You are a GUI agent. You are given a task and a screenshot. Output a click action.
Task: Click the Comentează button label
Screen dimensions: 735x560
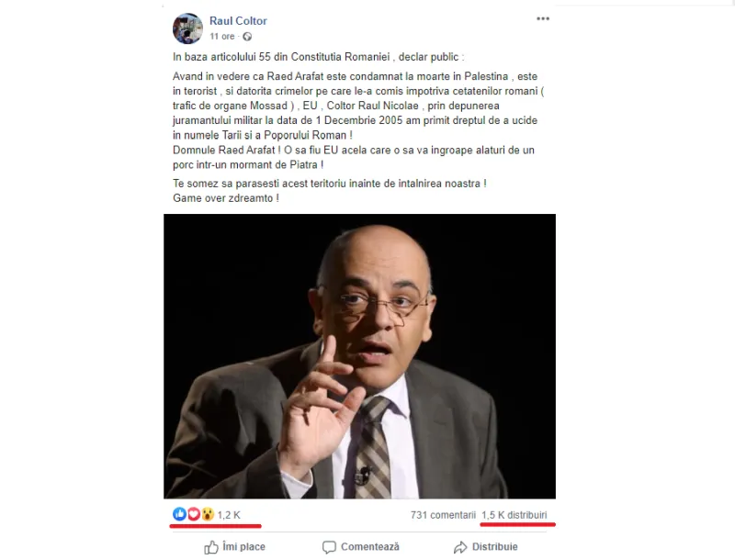point(370,547)
